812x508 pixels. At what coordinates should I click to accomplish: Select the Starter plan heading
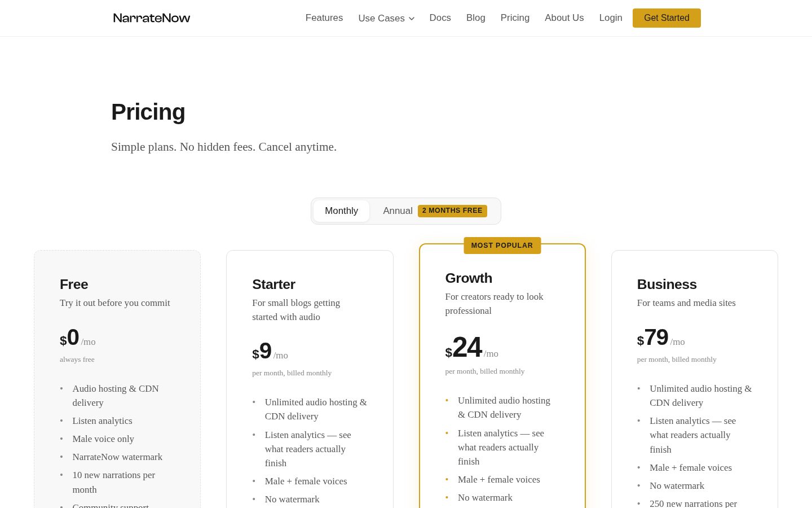click(273, 284)
